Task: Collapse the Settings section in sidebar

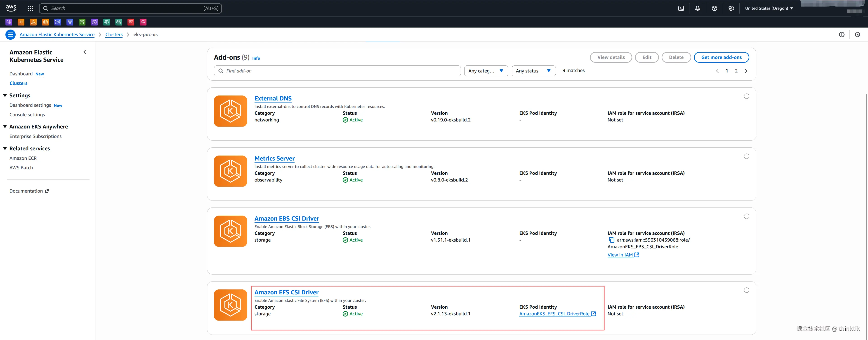Action: [5, 95]
